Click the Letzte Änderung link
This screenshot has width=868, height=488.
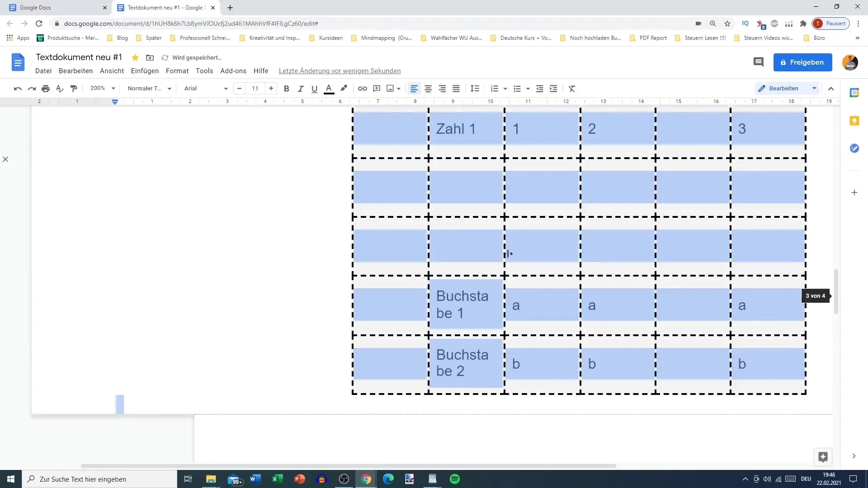tap(340, 71)
